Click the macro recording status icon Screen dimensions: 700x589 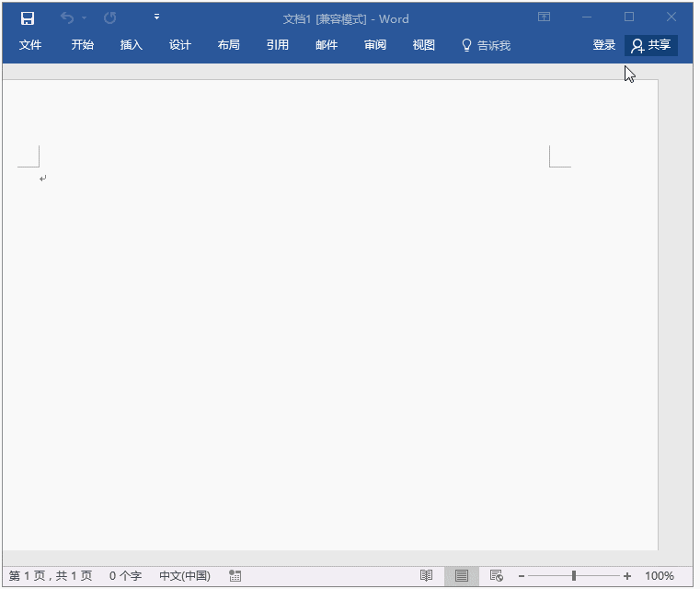pos(235,575)
